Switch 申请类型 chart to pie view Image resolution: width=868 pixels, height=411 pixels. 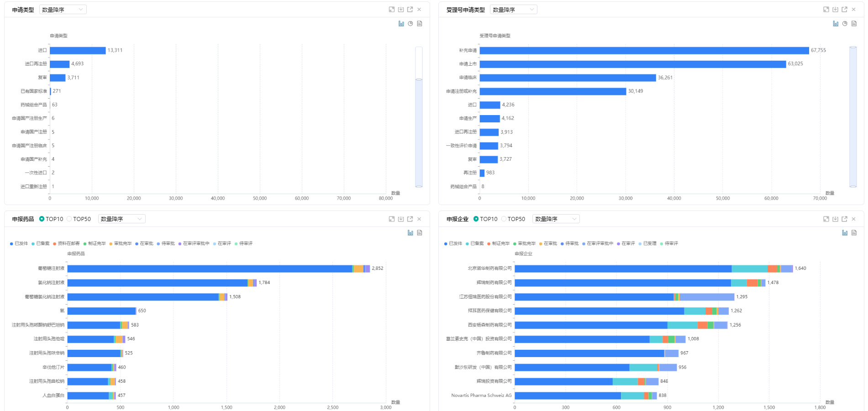point(410,24)
